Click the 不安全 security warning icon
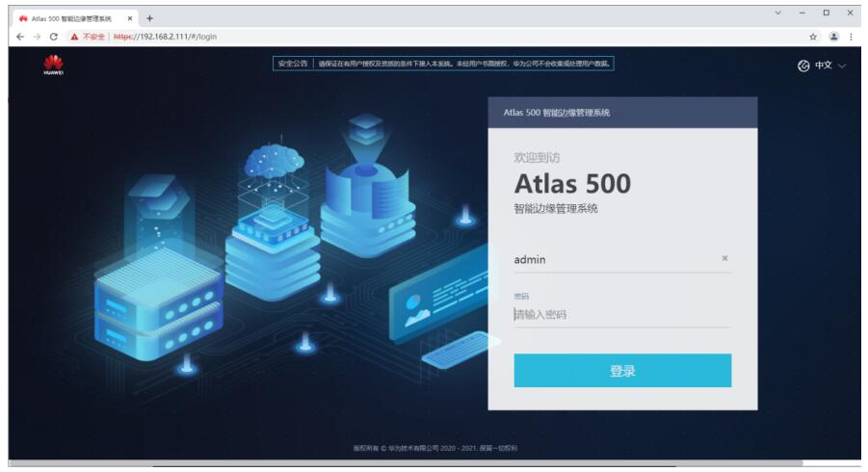The height and width of the screenshot is (472, 868). click(74, 37)
